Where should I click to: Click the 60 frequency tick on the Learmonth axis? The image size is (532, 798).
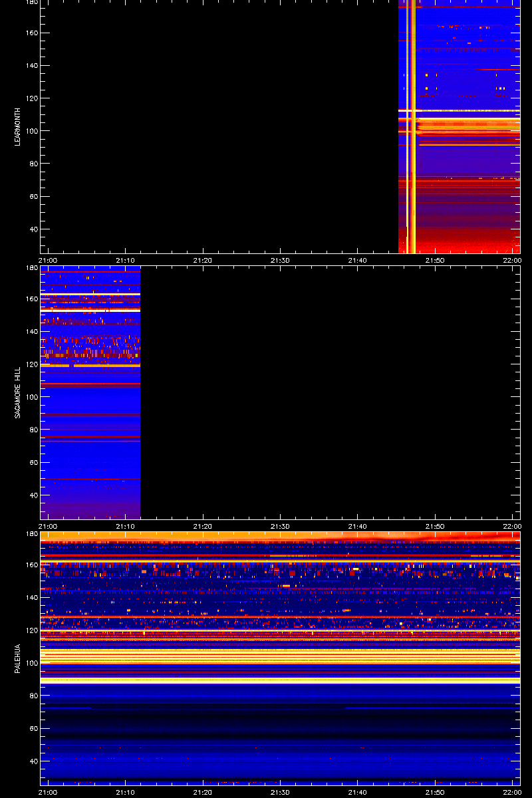[x=34, y=197]
